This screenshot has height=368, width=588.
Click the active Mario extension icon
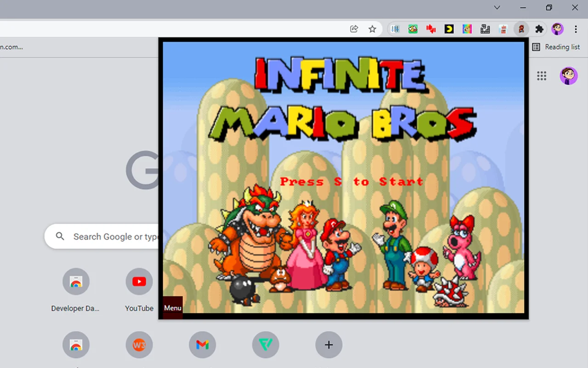click(x=521, y=29)
